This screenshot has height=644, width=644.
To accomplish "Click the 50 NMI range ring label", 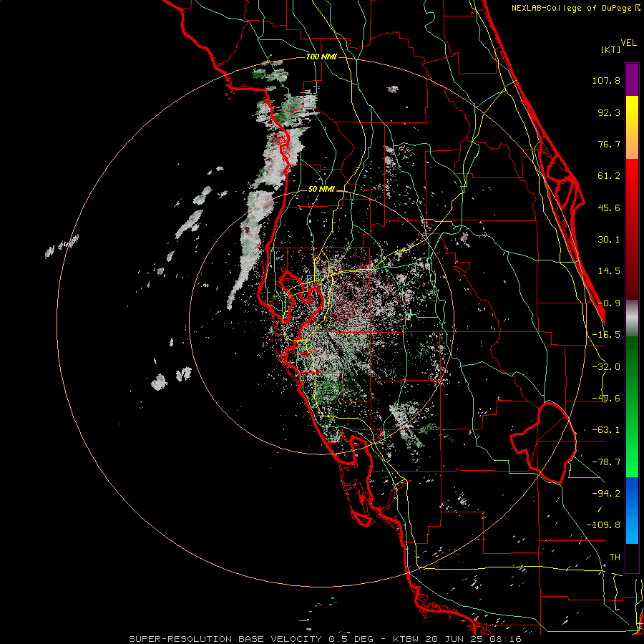I will [321, 189].
